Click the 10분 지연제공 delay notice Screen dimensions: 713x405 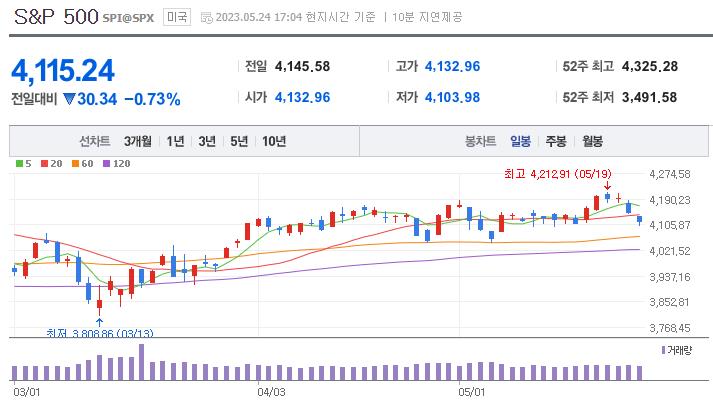427,17
